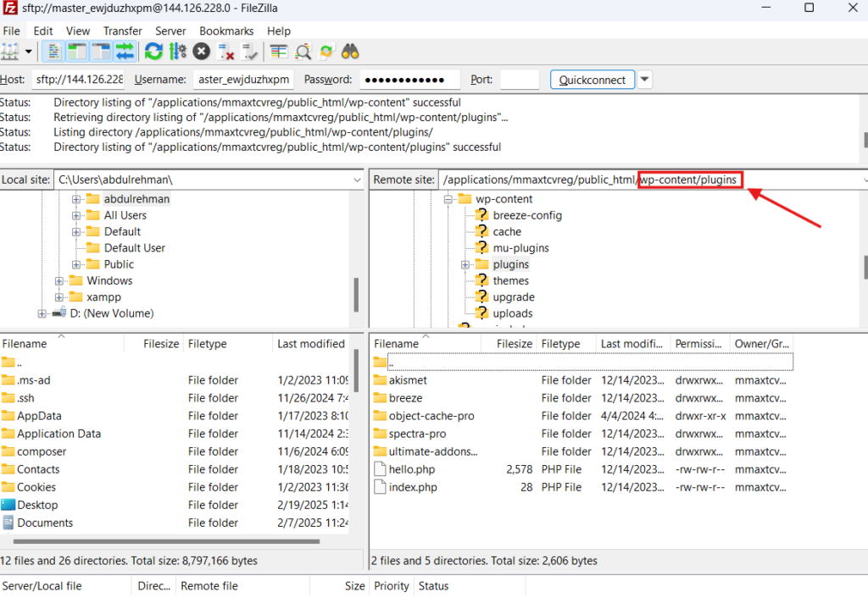Click the disconnect from server icon
868x598 pixels.
tap(225, 52)
